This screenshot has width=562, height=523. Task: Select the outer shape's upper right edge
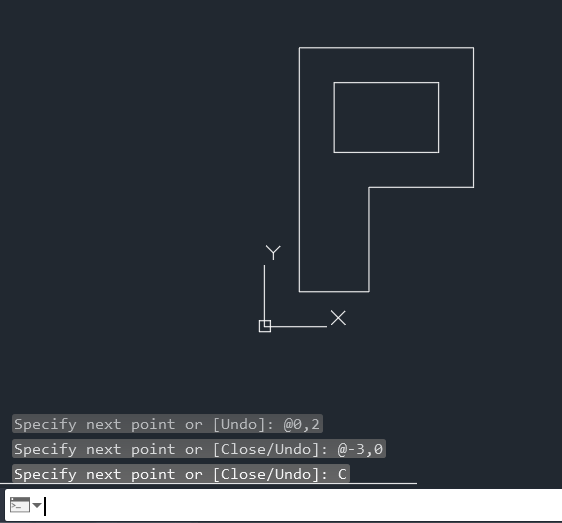(473, 117)
